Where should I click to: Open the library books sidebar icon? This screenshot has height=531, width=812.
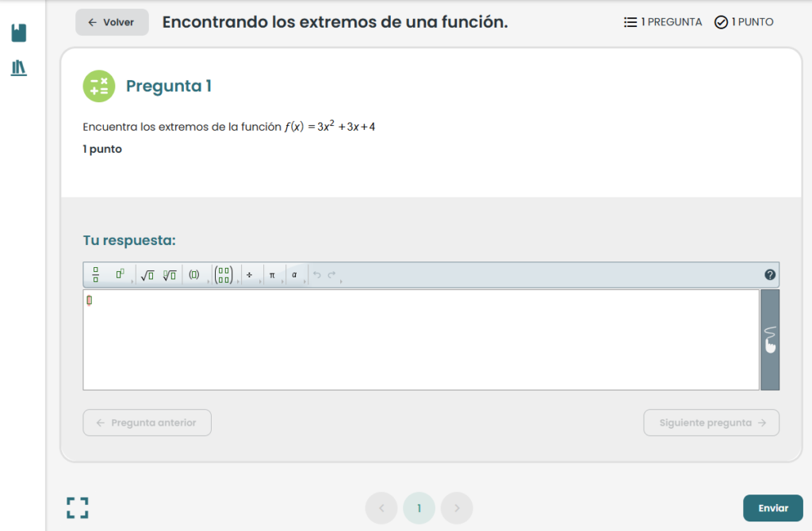(19, 68)
